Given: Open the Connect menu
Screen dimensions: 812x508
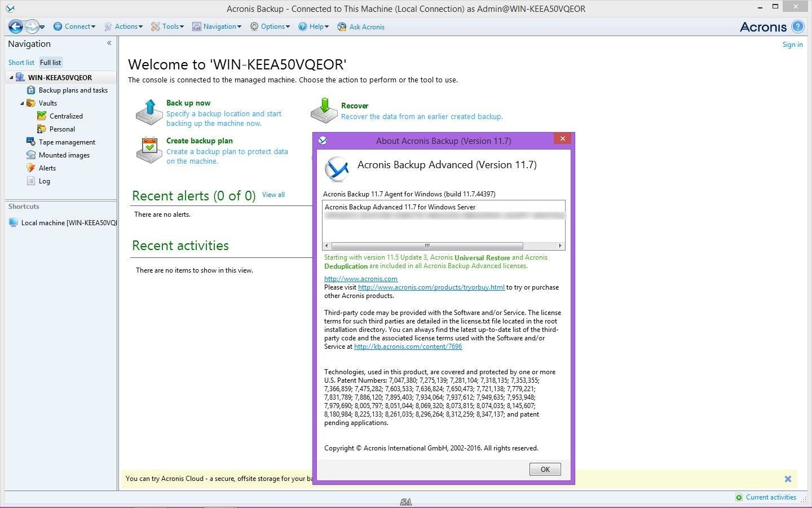Looking at the screenshot, I should click(74, 27).
